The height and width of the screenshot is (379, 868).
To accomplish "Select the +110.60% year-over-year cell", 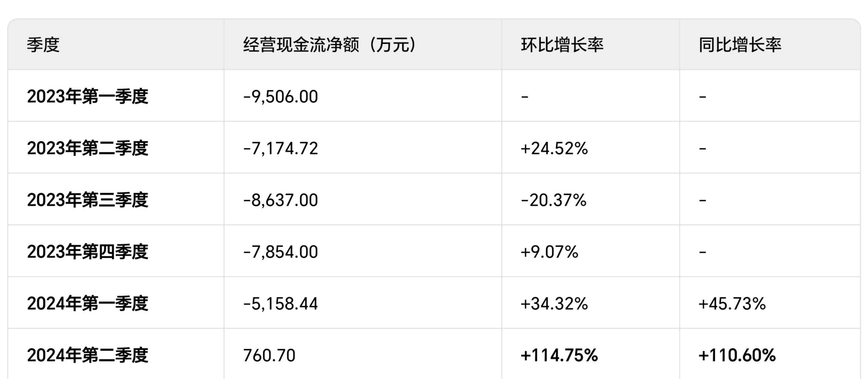I will 737,356.
